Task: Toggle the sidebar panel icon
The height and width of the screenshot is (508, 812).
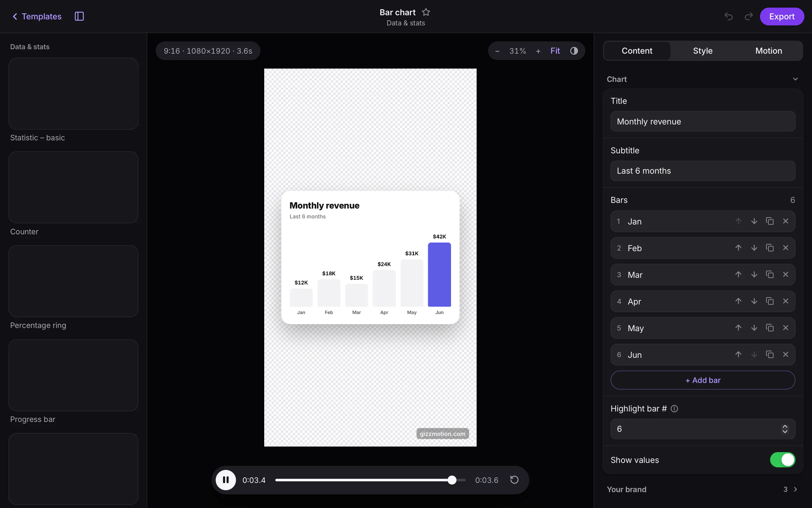Action: tap(79, 16)
